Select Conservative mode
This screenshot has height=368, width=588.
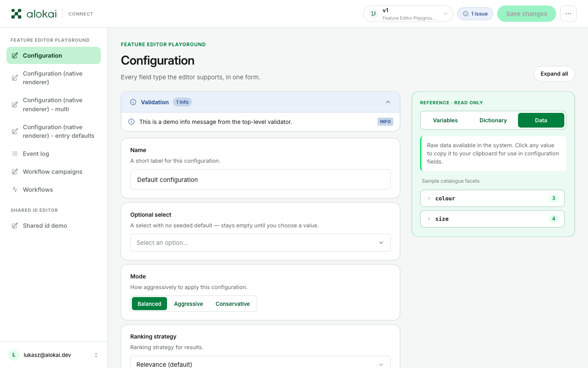click(x=233, y=304)
